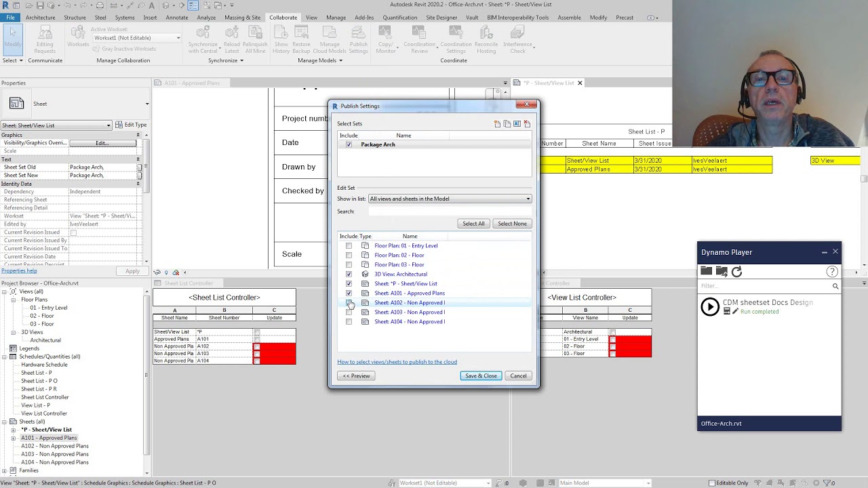Click the Interference Check ribbon icon
The height and width of the screenshot is (488, 868).
(517, 41)
